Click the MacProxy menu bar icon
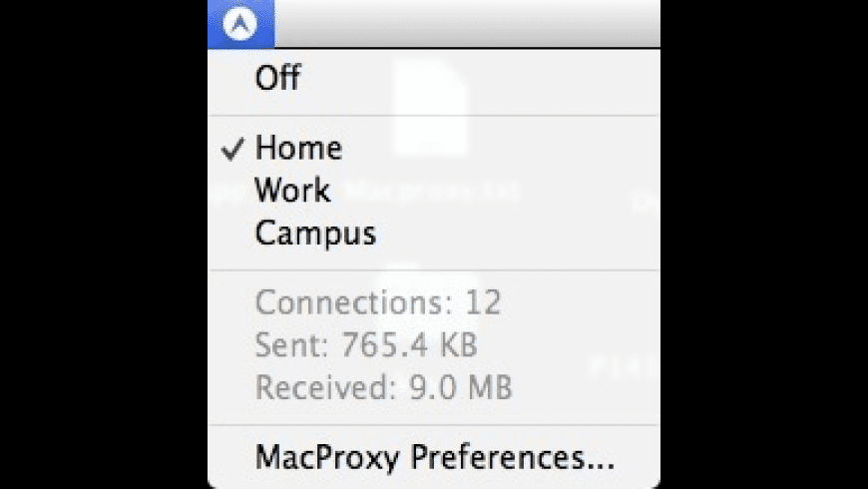This screenshot has width=868, height=489. [x=240, y=23]
